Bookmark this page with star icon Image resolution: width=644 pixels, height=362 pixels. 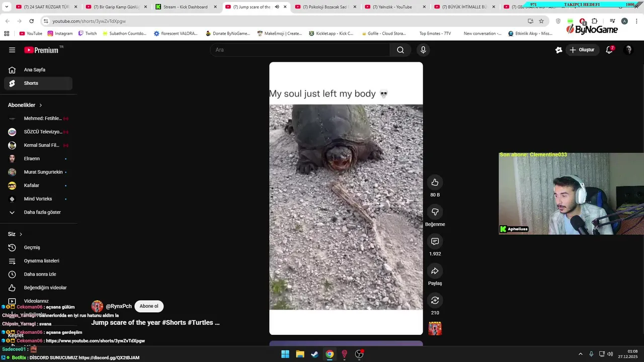point(541,21)
